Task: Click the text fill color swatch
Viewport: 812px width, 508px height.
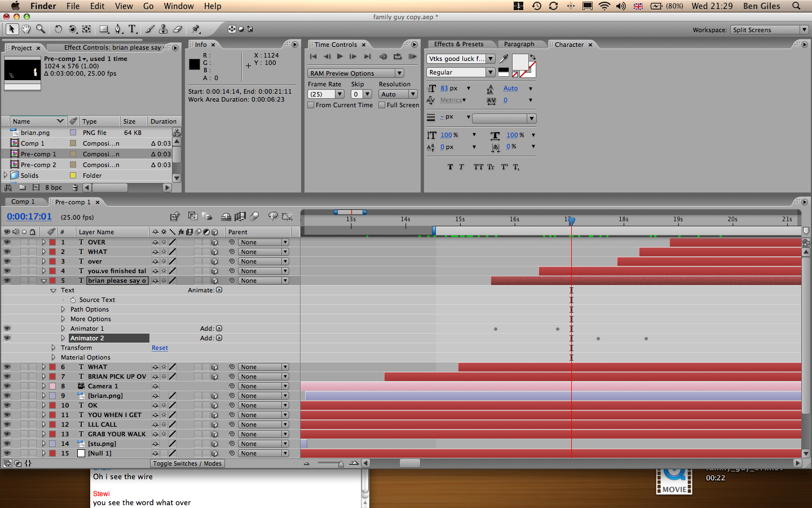Action: [519, 62]
